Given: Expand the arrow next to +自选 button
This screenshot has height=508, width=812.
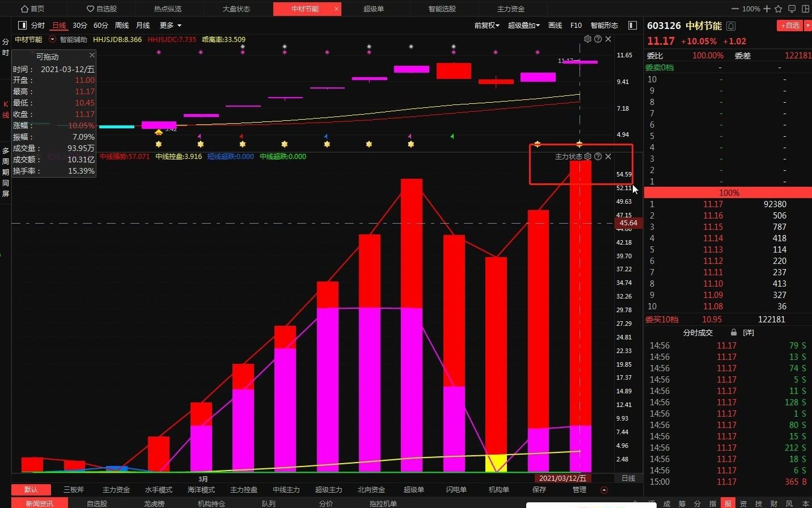Looking at the screenshot, I should pyautogui.click(x=809, y=26).
